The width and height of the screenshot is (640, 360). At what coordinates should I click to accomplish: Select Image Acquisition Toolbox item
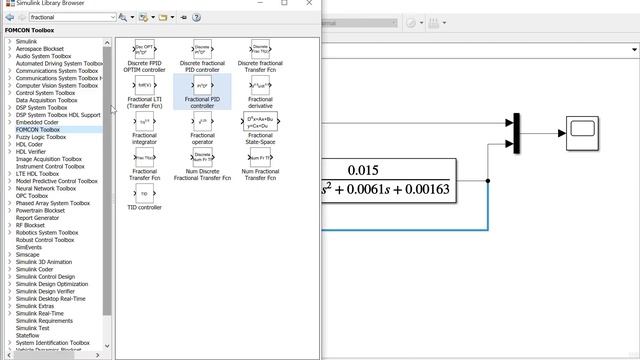click(49, 159)
